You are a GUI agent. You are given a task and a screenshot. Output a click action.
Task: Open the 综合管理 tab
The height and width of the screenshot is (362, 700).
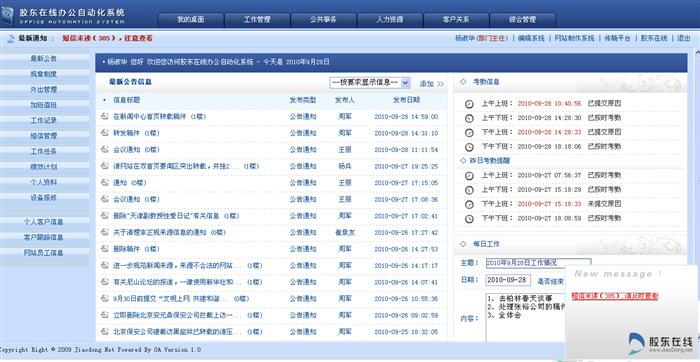click(x=522, y=20)
